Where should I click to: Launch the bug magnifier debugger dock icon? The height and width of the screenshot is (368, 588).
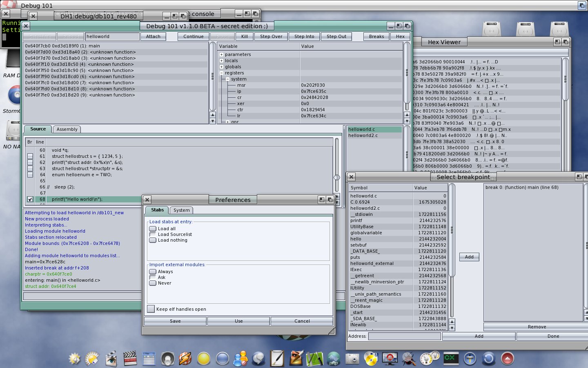coord(409,359)
